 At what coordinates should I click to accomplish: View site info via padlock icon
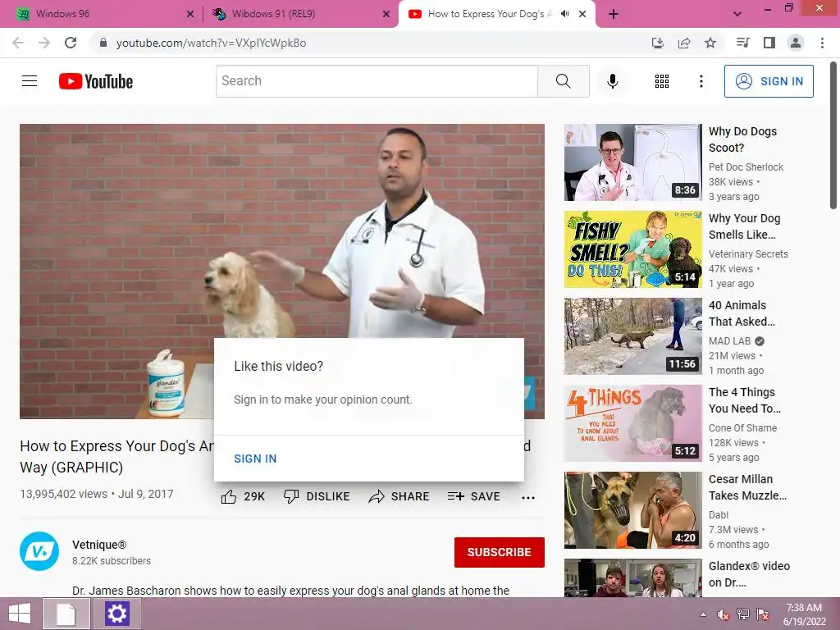pyautogui.click(x=103, y=43)
